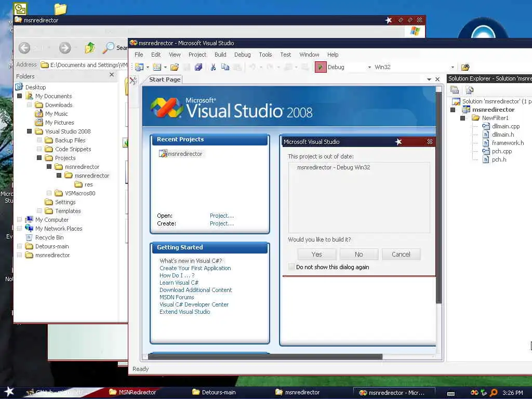Click Visual Studio tray icon in taskbar
The width and height of the screenshot is (532, 399).
coord(474,393)
